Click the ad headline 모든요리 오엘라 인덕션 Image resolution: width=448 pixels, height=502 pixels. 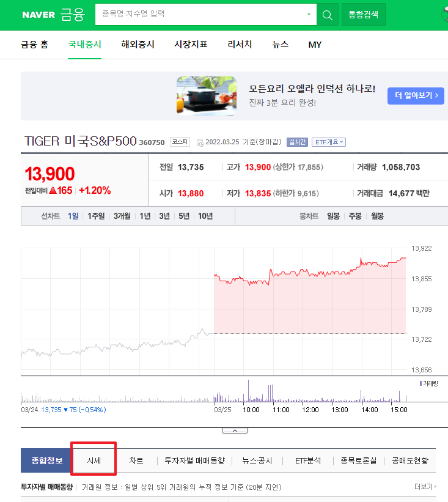[x=312, y=89]
